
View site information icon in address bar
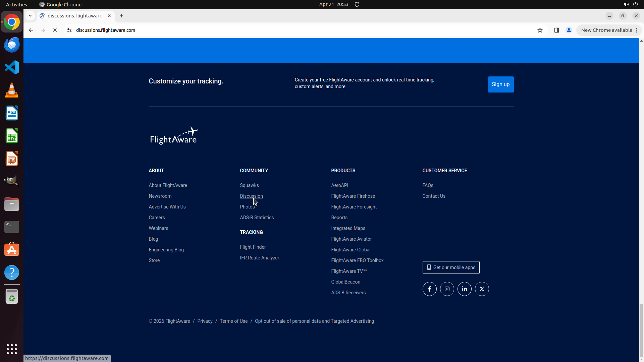pos(69,30)
